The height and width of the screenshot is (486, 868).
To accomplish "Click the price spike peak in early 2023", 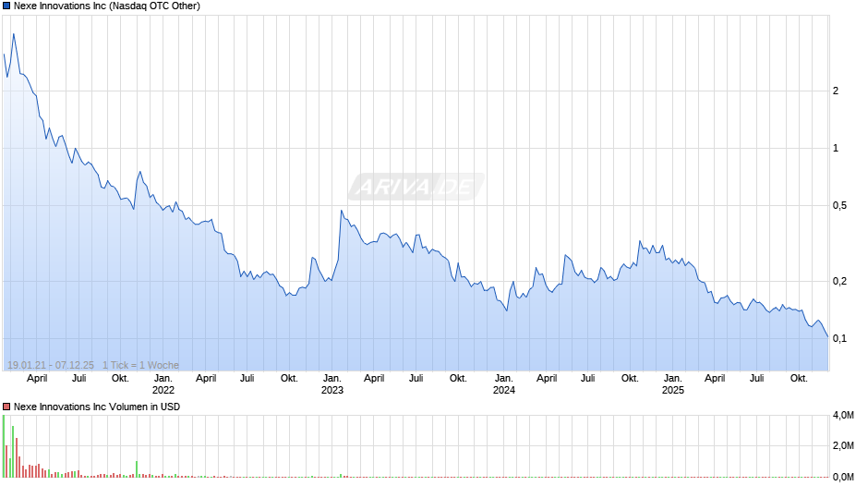I will 342,211.
